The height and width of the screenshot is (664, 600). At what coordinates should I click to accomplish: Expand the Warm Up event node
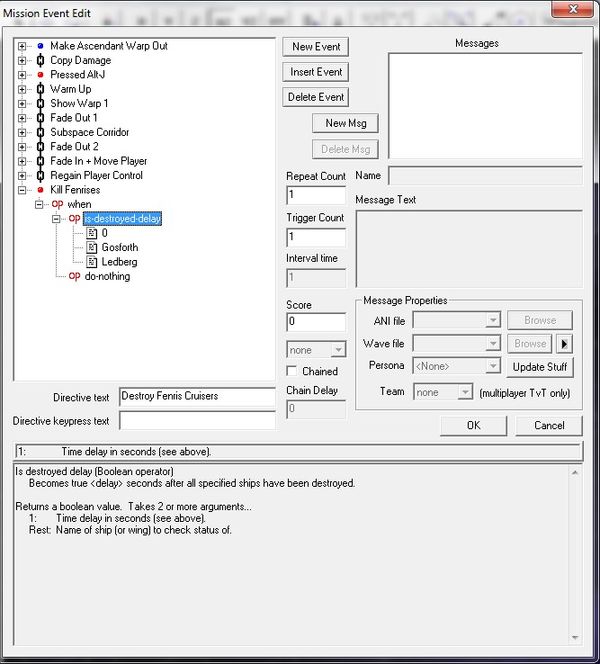coord(22,89)
